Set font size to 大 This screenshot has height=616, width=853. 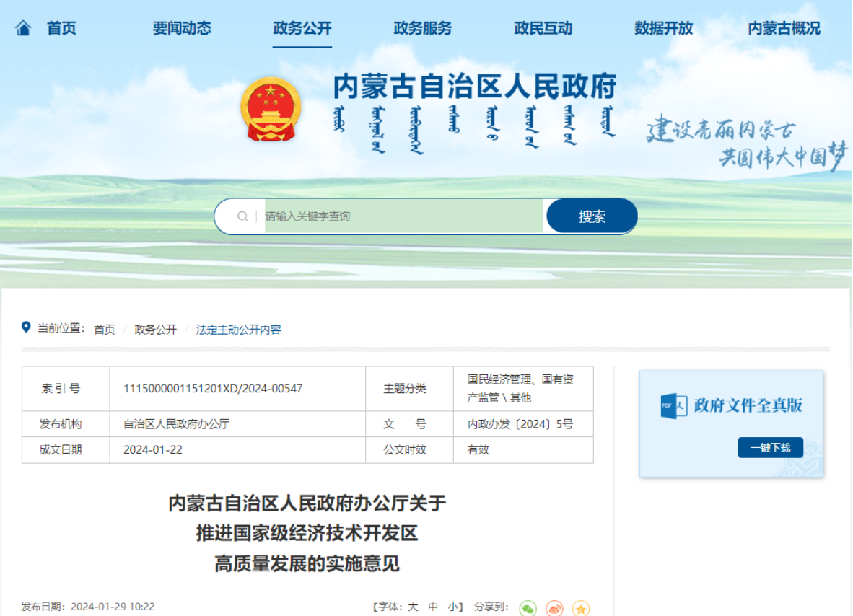point(413,607)
